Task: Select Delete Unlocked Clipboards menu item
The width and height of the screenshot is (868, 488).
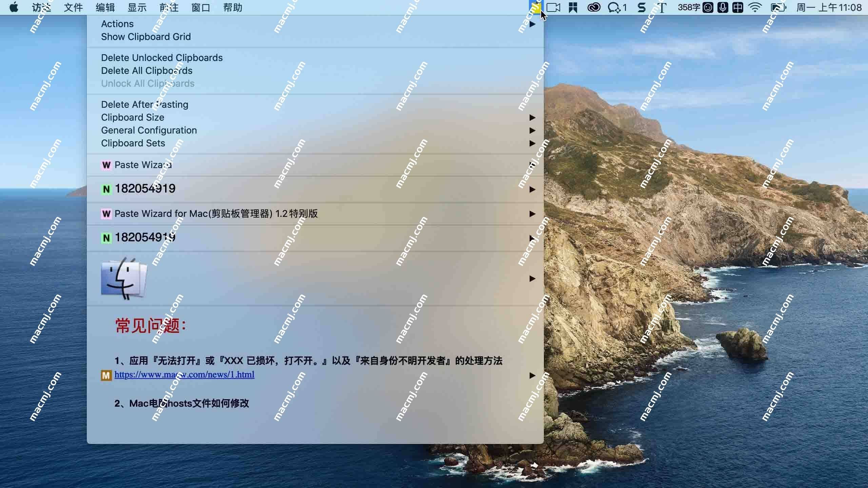Action: coord(162,58)
